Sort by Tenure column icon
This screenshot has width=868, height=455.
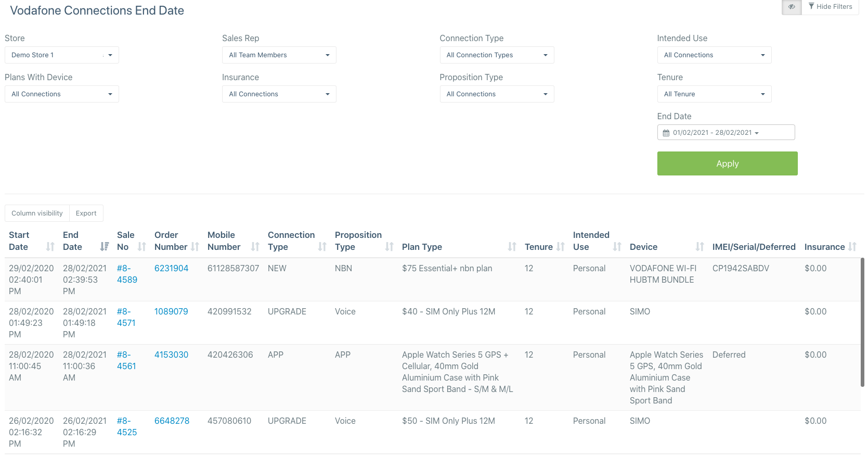pos(560,247)
